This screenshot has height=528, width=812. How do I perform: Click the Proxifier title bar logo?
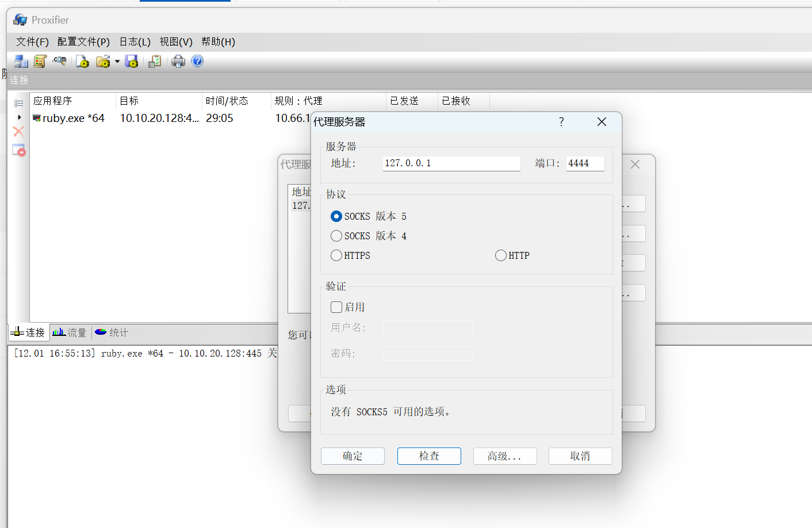tap(20, 20)
